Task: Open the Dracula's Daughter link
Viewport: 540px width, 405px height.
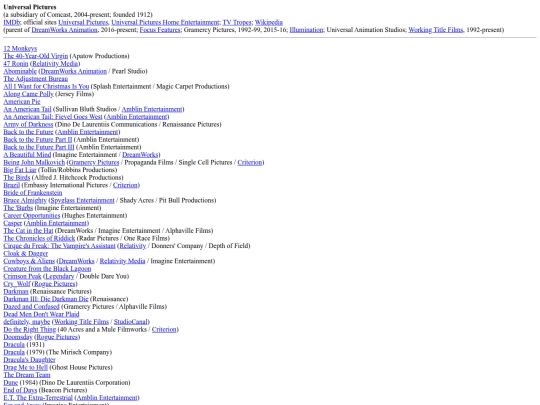Action: pos(29,359)
